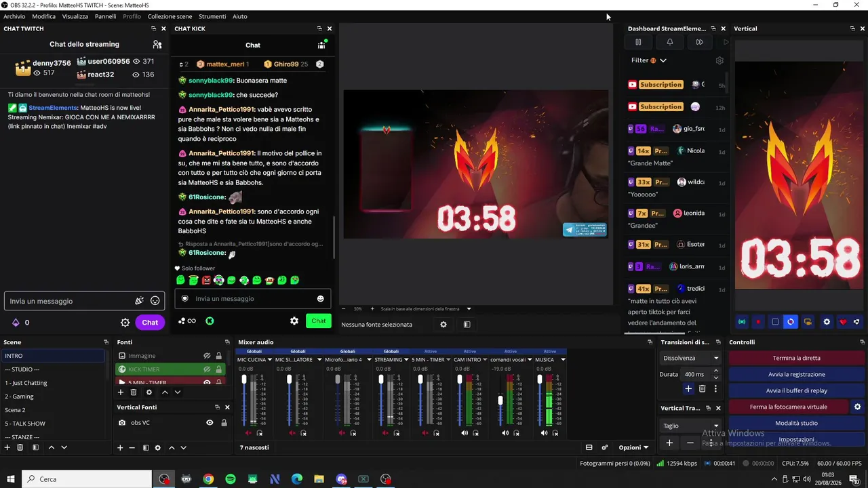Lock the obs VC source
Viewport: 868px width, 488px height.
click(x=224, y=423)
